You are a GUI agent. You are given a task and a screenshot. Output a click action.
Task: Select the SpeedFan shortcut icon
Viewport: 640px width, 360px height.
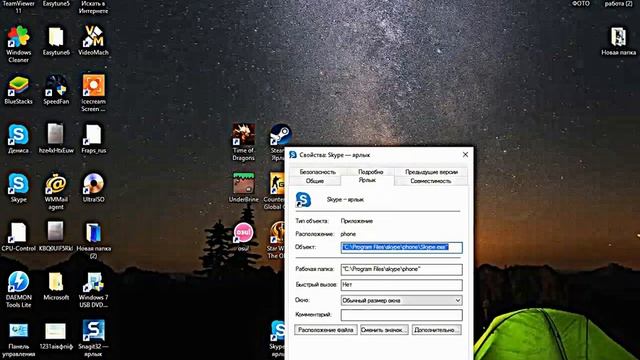click(x=56, y=86)
